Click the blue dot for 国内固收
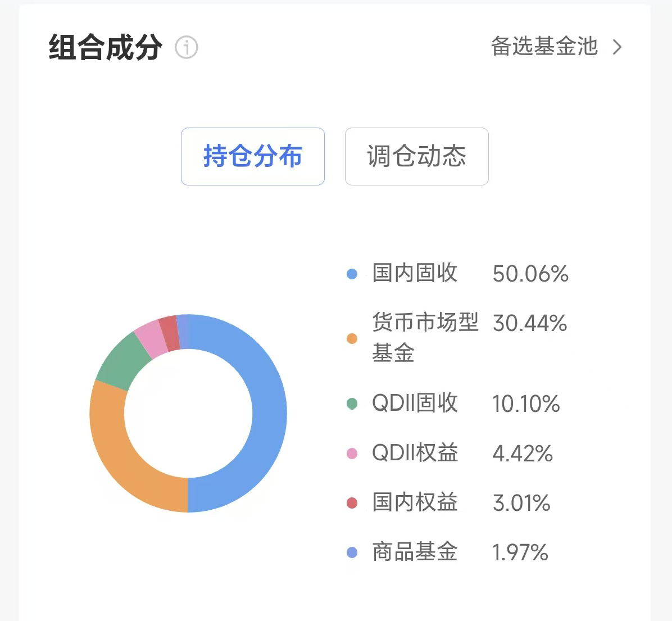This screenshot has width=672, height=621. (352, 274)
